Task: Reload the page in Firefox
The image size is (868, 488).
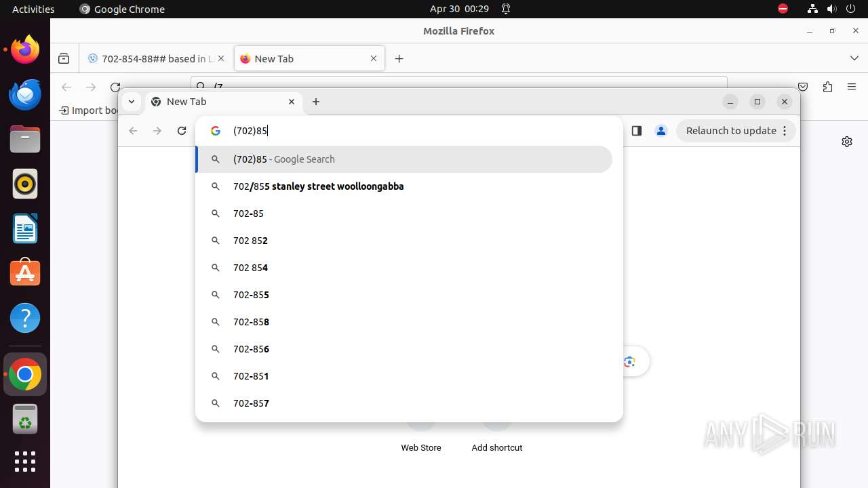Action: 115,87
